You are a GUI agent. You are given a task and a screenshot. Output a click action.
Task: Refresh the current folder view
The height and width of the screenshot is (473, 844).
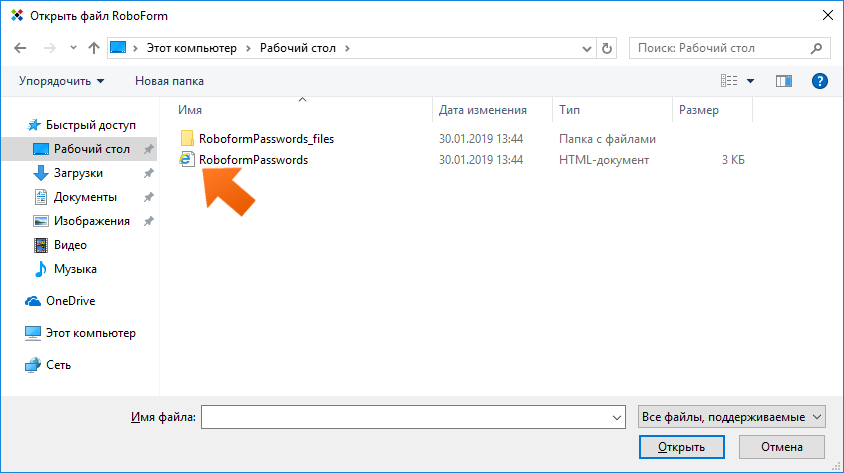[607, 48]
